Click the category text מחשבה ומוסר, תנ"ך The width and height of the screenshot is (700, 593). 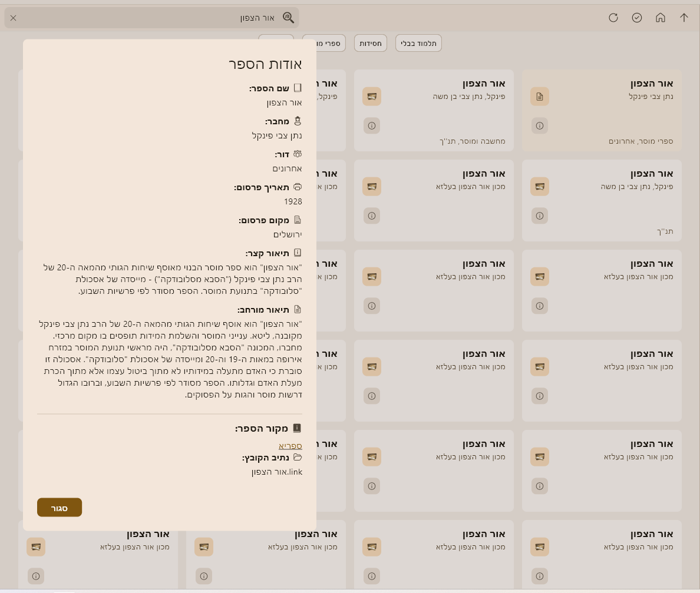coord(473,141)
